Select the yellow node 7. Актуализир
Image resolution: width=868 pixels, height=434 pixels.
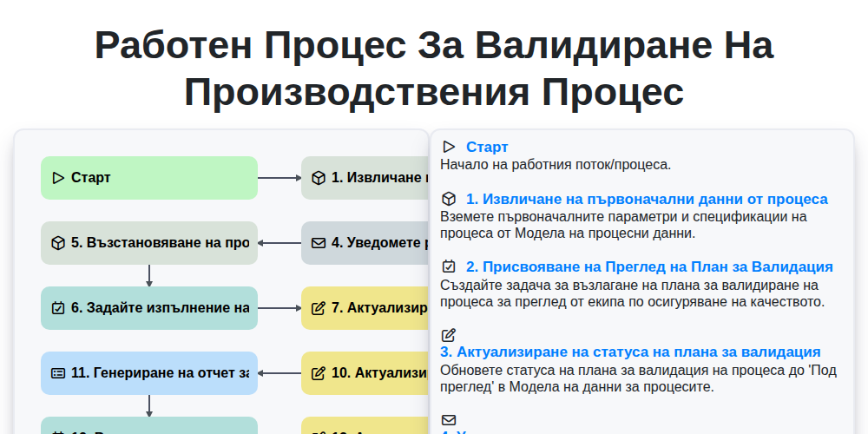point(365,308)
